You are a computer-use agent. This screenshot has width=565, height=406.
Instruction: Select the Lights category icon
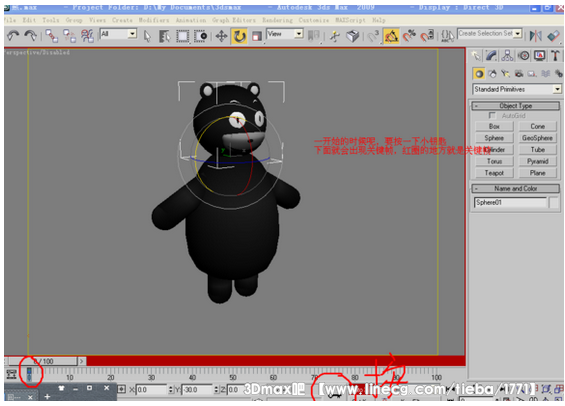[x=505, y=74]
